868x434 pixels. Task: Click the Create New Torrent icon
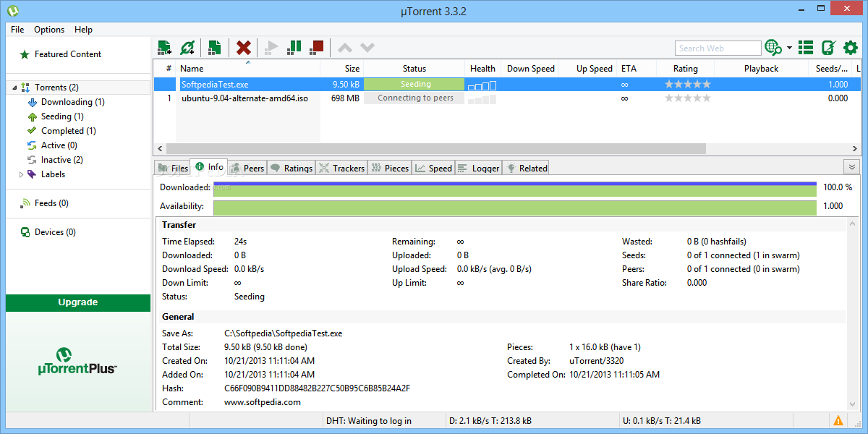214,48
